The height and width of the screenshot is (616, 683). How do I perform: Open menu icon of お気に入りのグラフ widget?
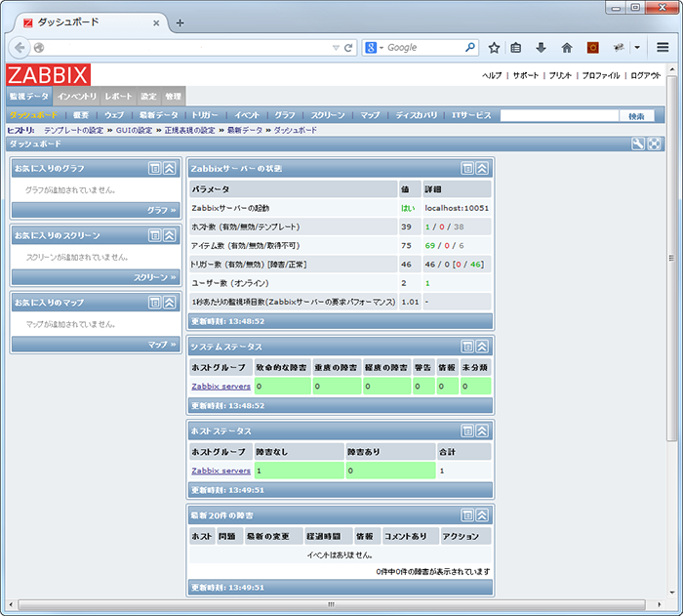click(154, 168)
